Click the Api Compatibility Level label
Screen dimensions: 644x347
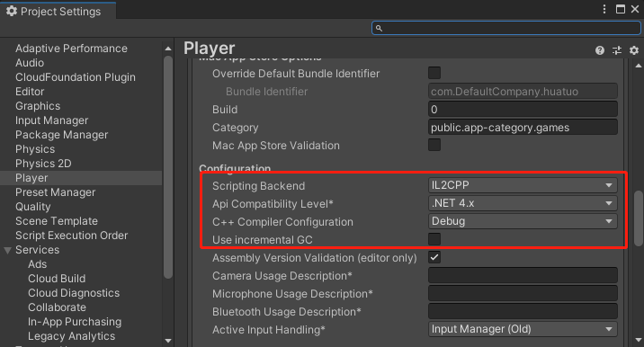[273, 204]
